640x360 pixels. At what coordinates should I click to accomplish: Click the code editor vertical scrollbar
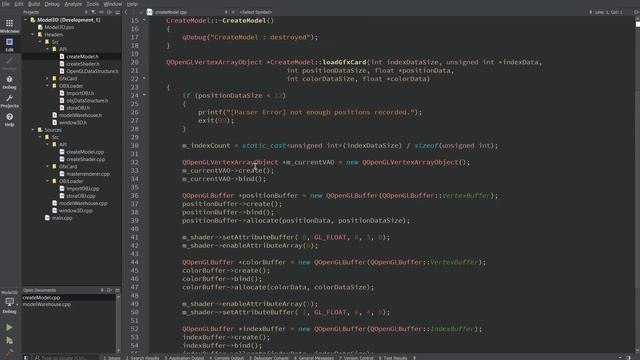(x=638, y=184)
